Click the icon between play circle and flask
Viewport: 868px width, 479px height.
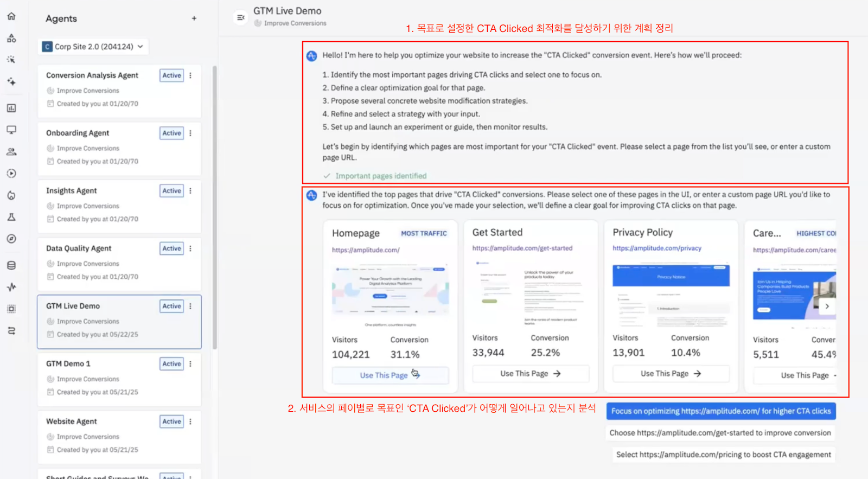point(11,195)
